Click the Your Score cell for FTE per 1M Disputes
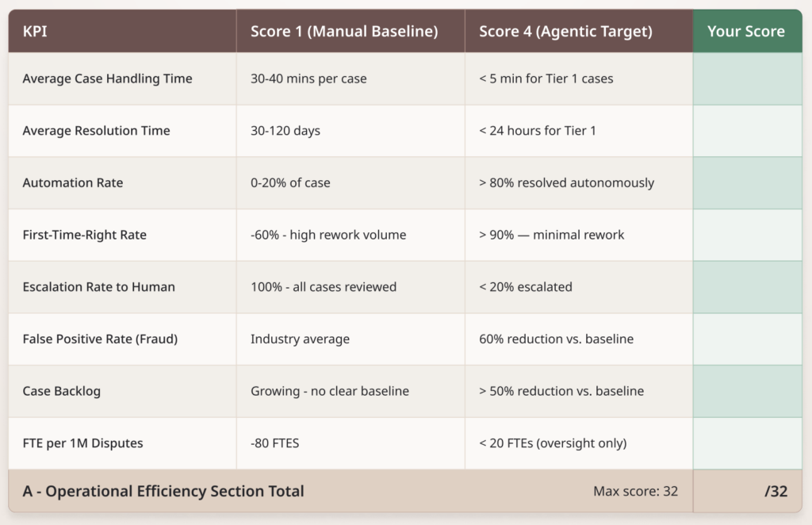812x525 pixels. [747, 443]
